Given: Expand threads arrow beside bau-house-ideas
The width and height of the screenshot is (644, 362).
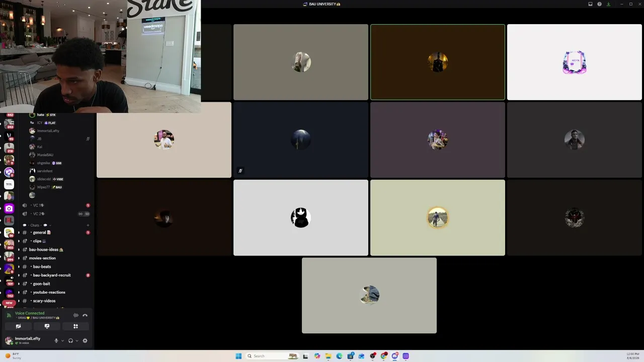Looking at the screenshot, I should click(x=19, y=249).
